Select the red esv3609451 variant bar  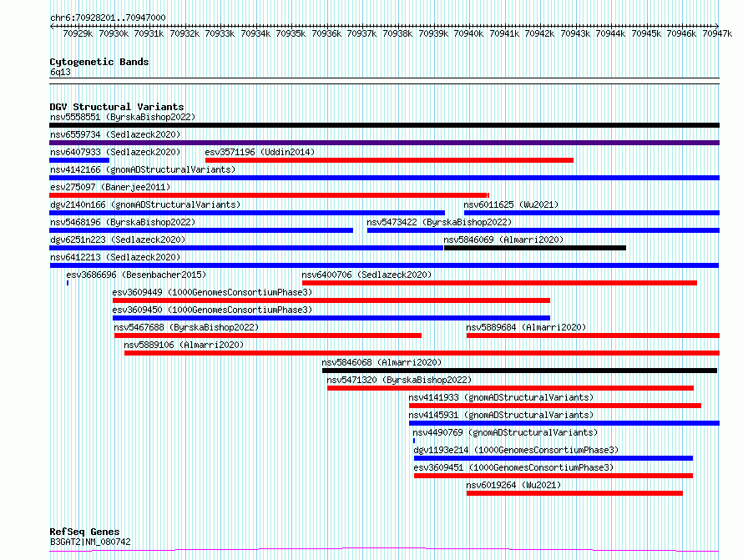pyautogui.click(x=553, y=476)
